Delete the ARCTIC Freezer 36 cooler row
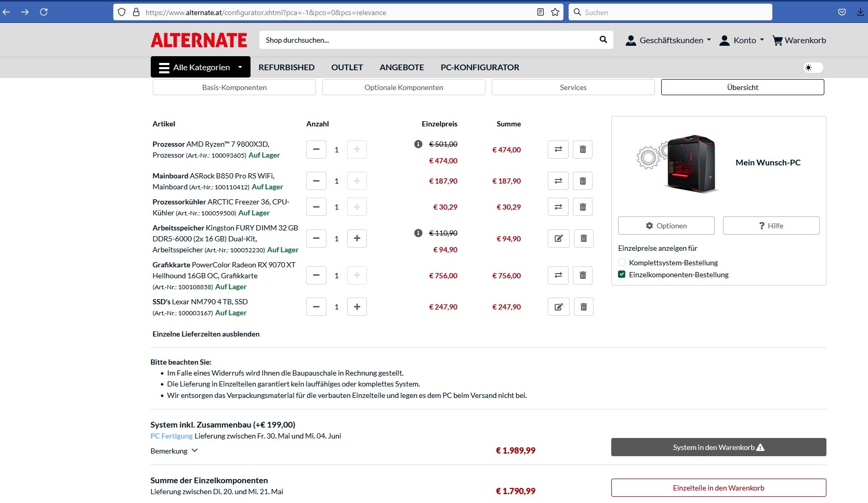This screenshot has width=868, height=503. pos(583,207)
